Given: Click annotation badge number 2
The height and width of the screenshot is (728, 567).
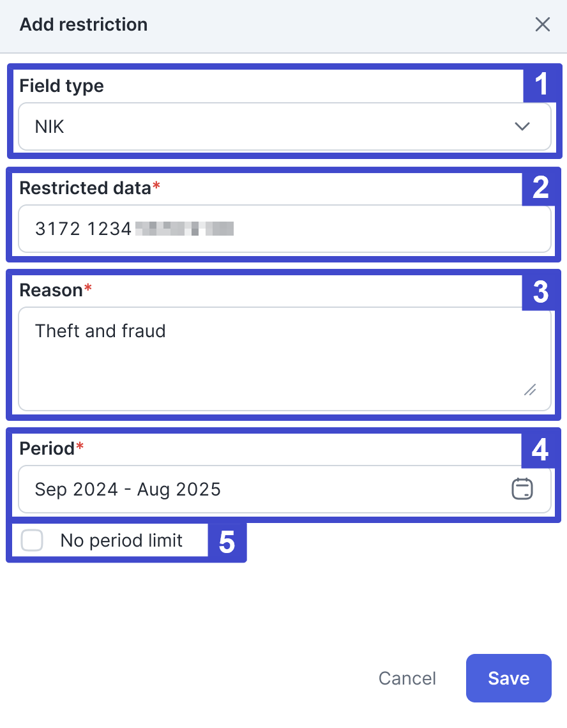Looking at the screenshot, I should coord(540,188).
